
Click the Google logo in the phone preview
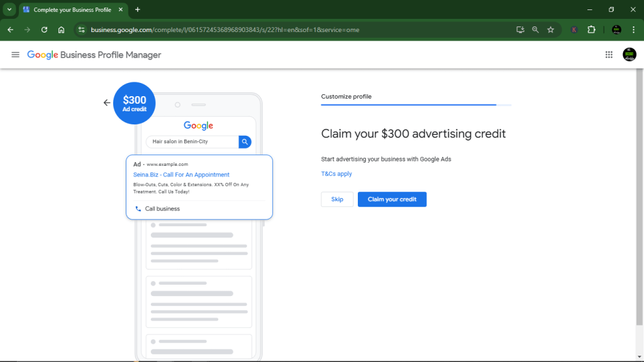pyautogui.click(x=198, y=125)
